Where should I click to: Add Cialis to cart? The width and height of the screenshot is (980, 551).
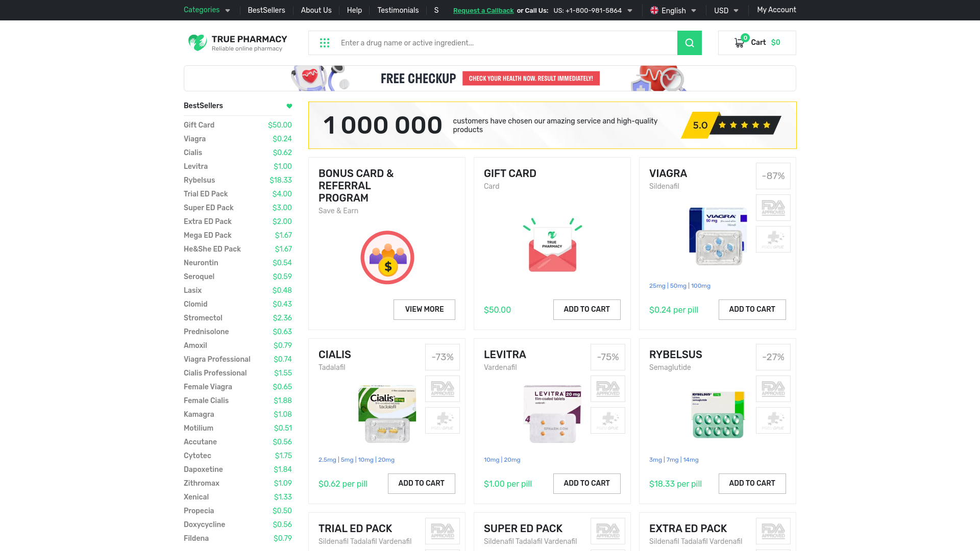[x=421, y=484]
